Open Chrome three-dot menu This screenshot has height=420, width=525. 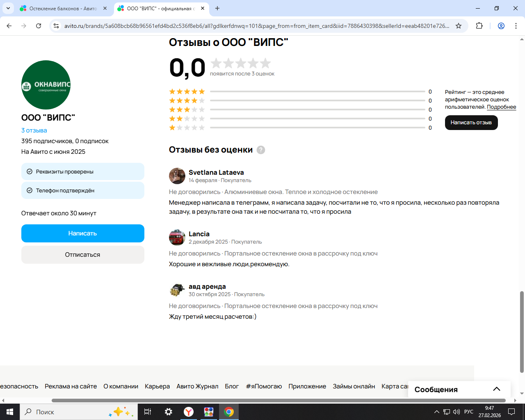pos(516,26)
